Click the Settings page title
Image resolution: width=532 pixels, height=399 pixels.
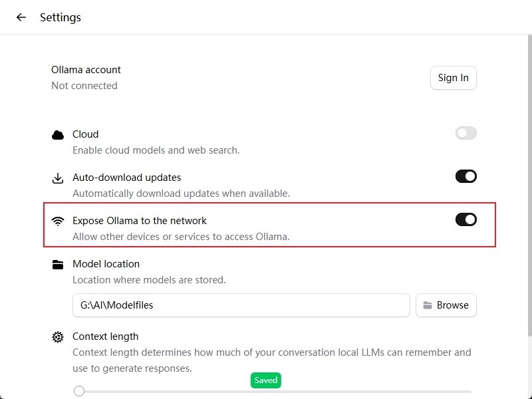(x=61, y=17)
